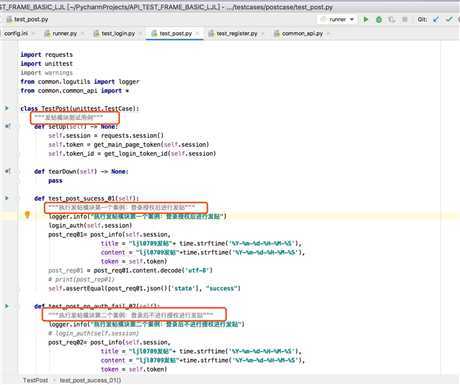Switch to the config.ini editor tab

point(16,33)
